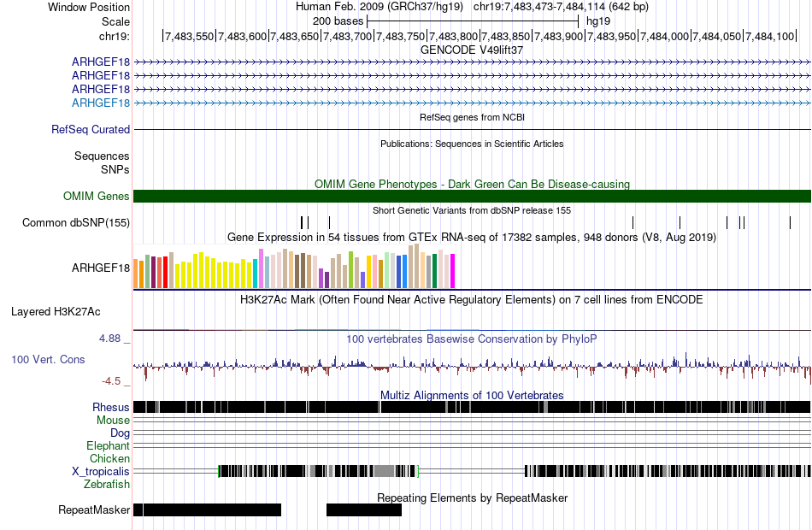812x530 pixels.
Task: Click the Chicken species label
Action: pos(109,458)
